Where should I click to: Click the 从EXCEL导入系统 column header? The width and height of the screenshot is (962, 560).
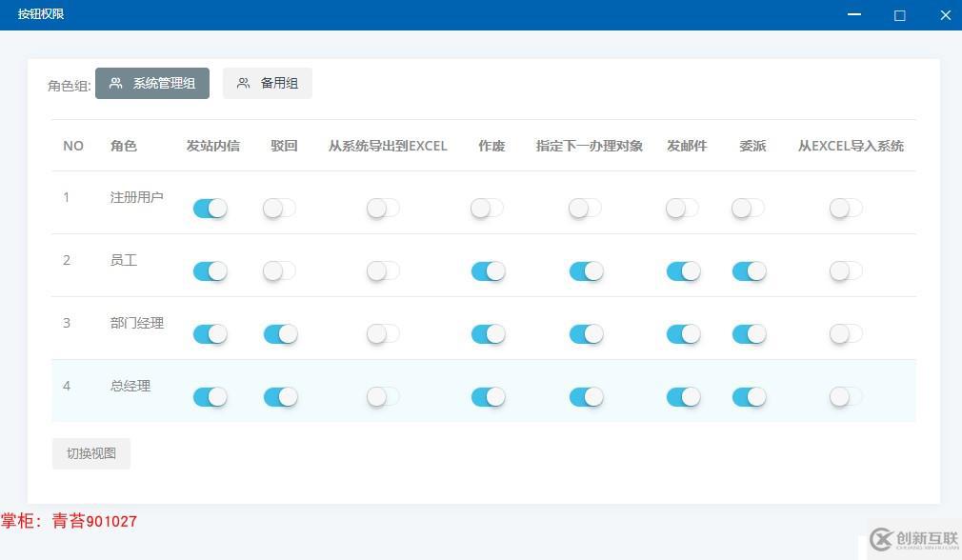[x=851, y=146]
